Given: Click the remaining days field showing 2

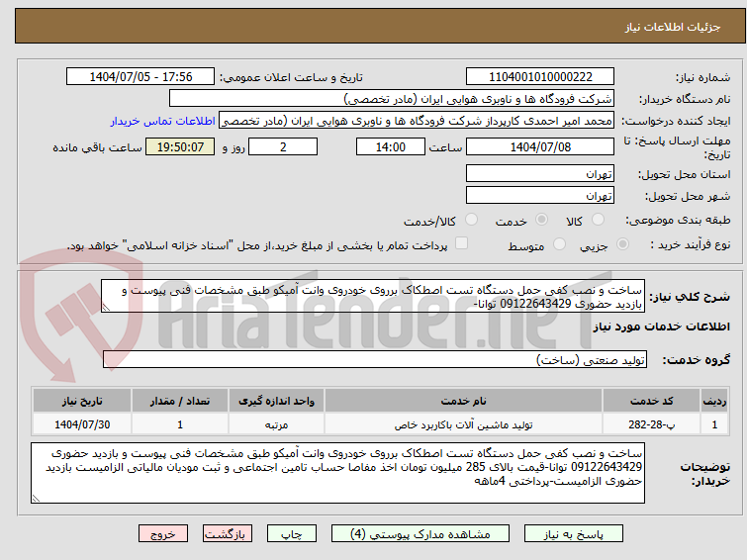Looking at the screenshot, I should (x=283, y=146).
